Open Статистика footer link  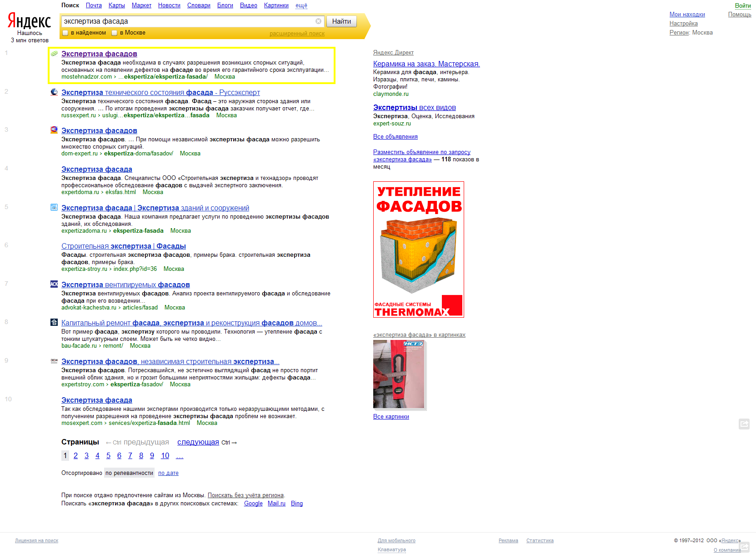tap(540, 541)
